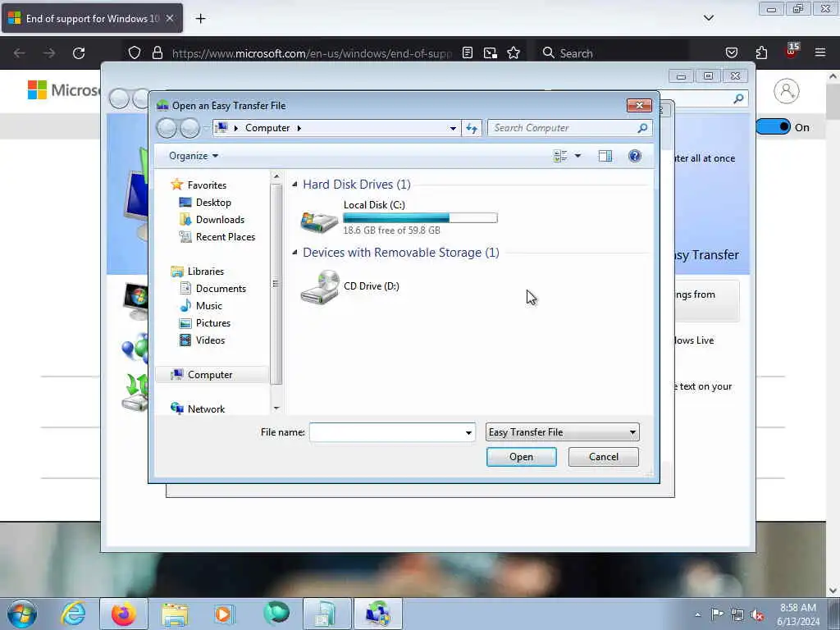
Task: Open Windows Media Player from taskbar
Action: (x=224, y=614)
